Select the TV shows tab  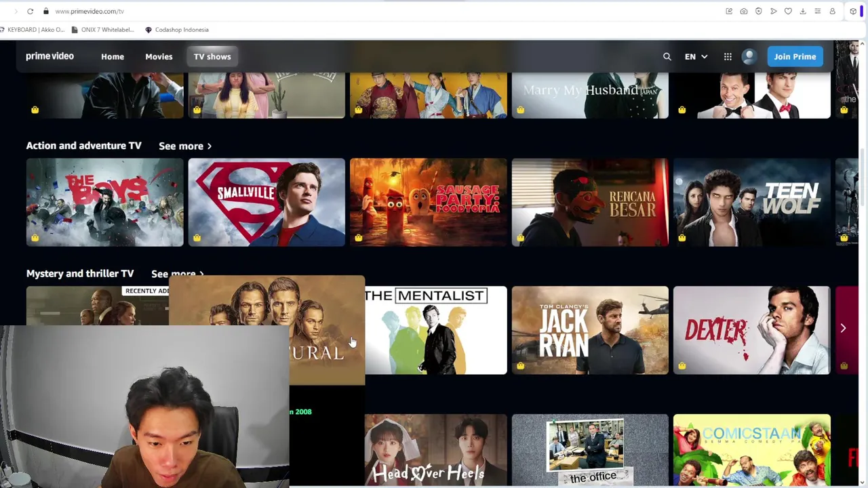[212, 57]
